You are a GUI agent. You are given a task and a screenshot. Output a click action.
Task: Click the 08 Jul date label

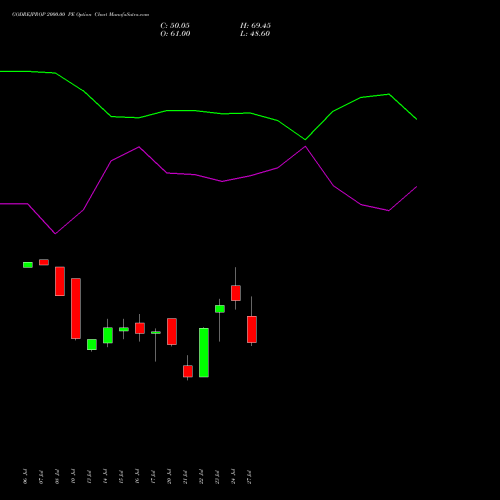click(x=57, y=476)
